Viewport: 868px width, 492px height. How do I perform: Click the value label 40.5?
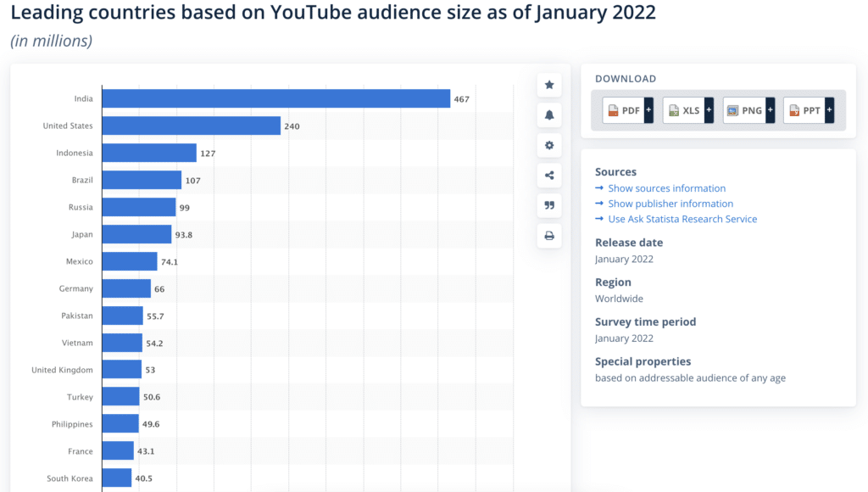(x=143, y=478)
